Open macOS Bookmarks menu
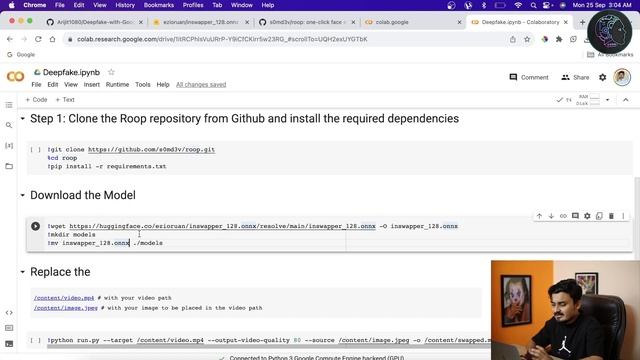This screenshot has height=360, width=640. (x=159, y=5)
